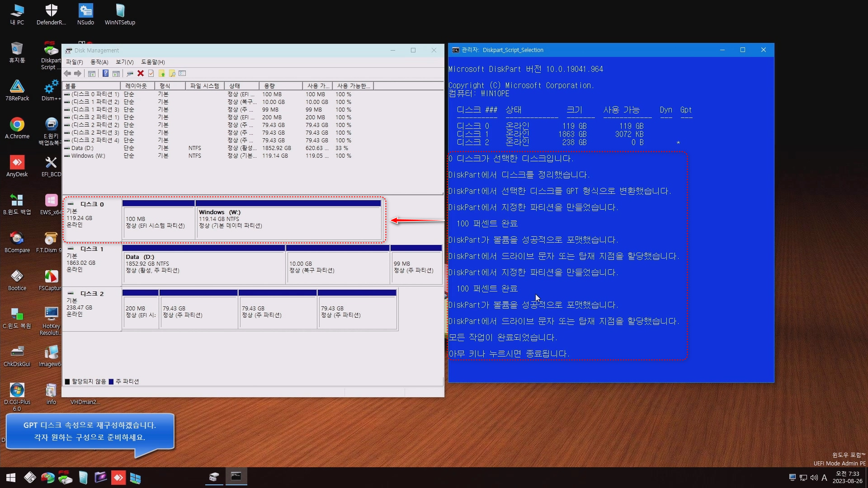This screenshot has height=488, width=868.
Task: Open the 도움말(H) menu
Action: coord(153,62)
